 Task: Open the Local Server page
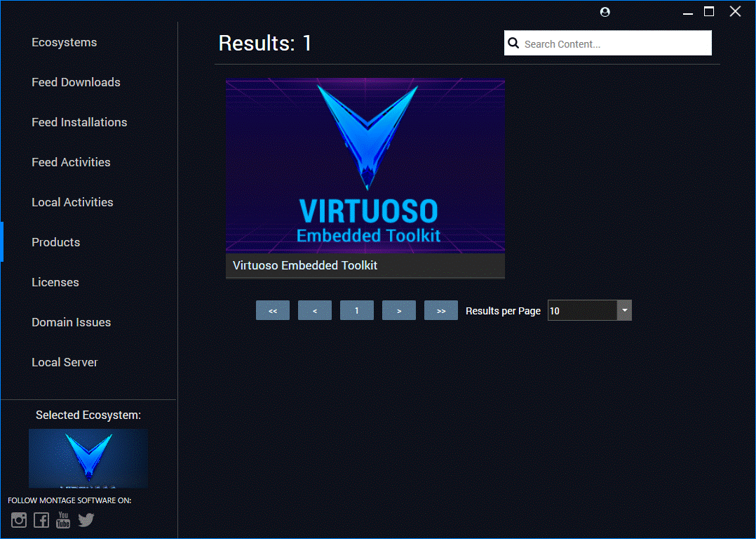[x=65, y=362]
